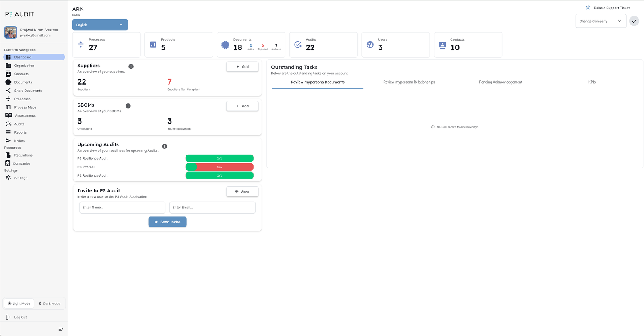Click the Upcoming Audits info icon
Image resolution: width=644 pixels, height=336 pixels.
[x=164, y=146]
